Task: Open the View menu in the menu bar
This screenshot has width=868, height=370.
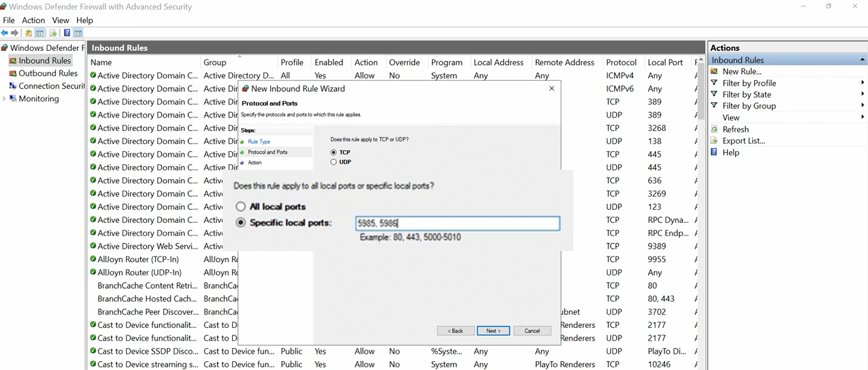Action: 60,20
